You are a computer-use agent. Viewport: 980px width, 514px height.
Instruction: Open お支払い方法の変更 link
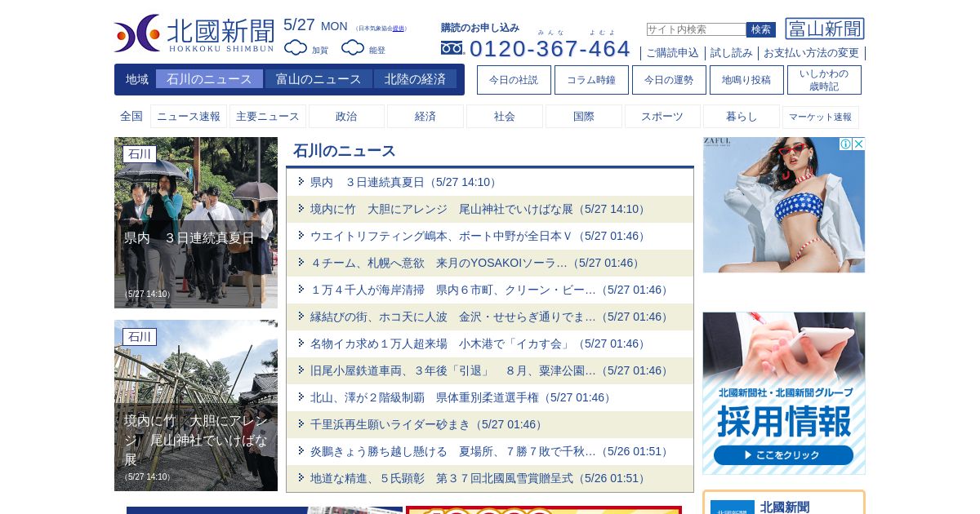click(x=811, y=53)
